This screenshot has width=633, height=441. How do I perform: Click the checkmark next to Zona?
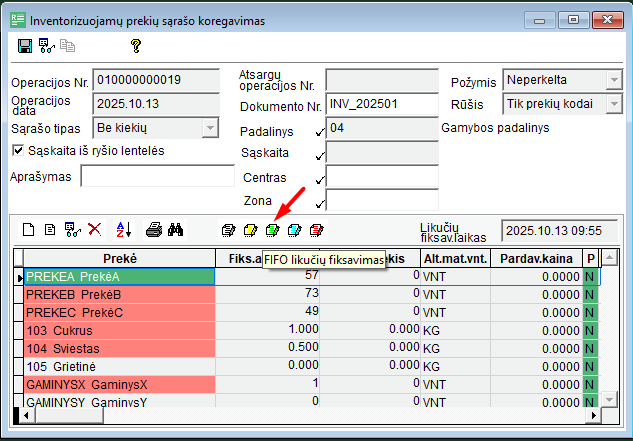click(319, 201)
